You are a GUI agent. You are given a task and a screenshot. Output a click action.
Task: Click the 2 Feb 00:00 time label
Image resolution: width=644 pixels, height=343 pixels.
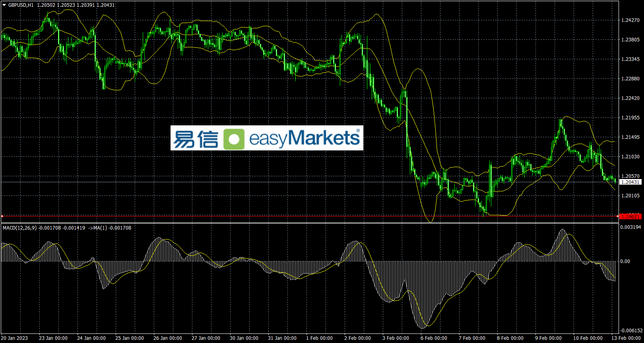[358, 338]
